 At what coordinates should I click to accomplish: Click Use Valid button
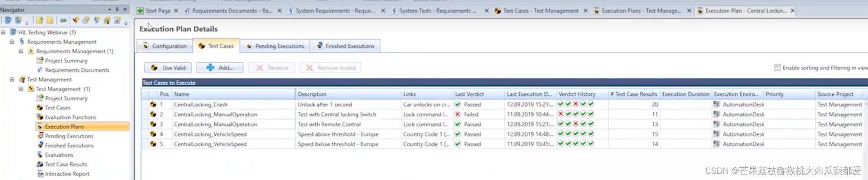pos(168,68)
